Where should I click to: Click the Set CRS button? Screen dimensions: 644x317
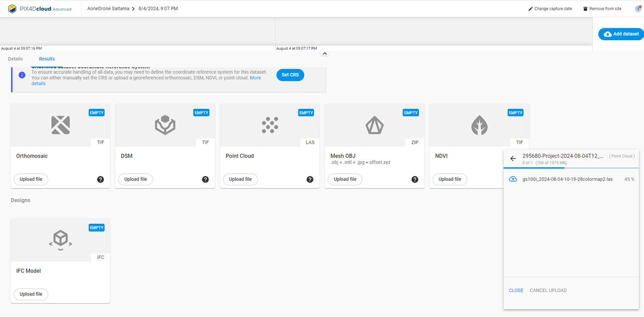point(290,75)
